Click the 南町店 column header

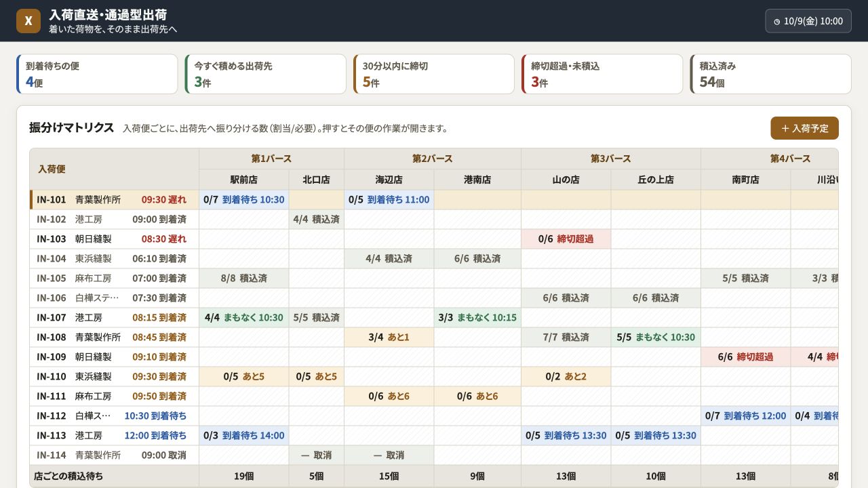click(x=746, y=180)
